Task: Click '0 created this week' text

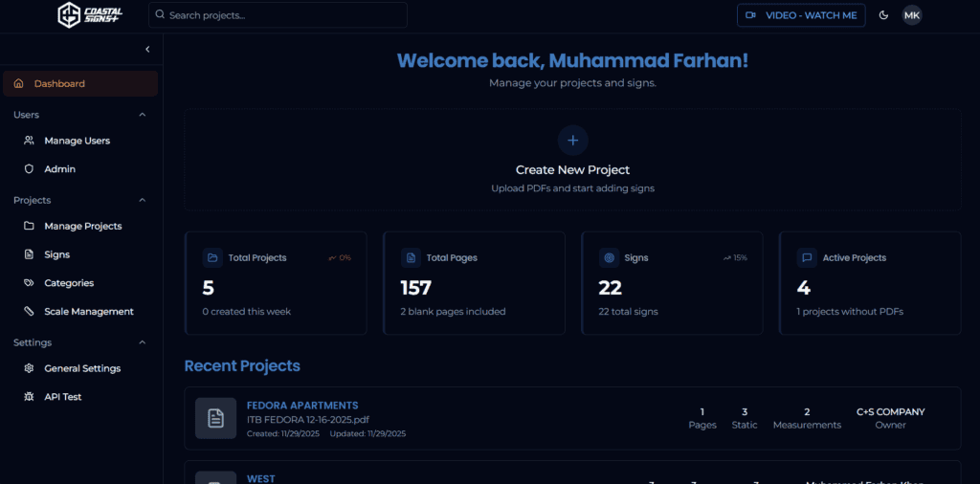Action: pyautogui.click(x=246, y=312)
